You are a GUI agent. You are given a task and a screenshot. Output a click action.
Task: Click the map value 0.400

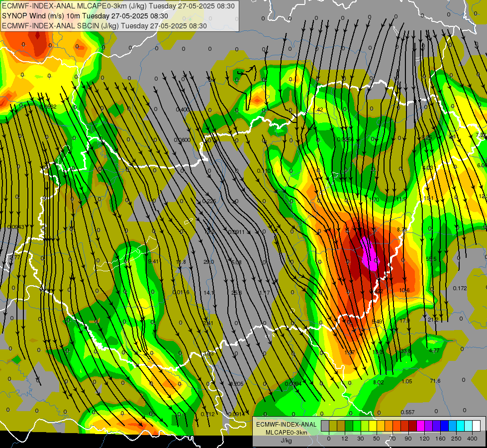183,110
